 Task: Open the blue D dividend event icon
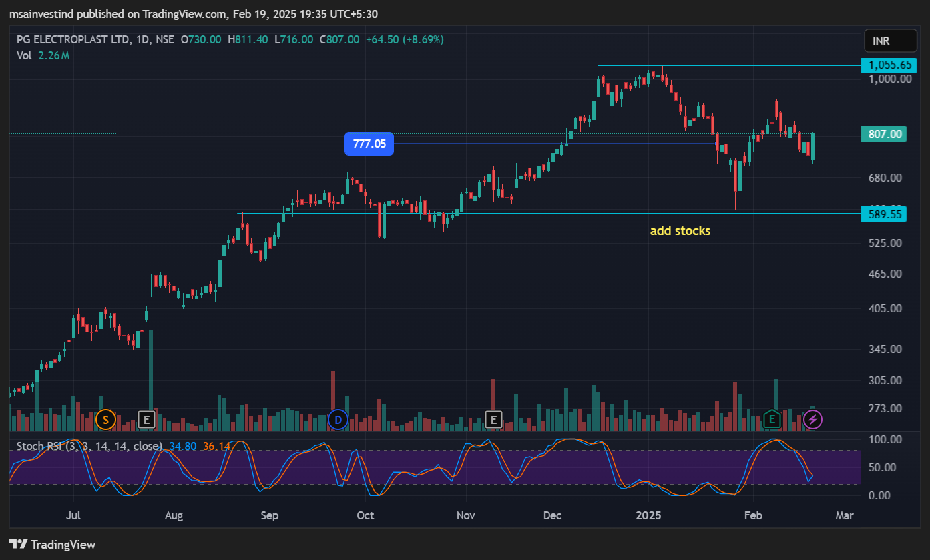click(338, 420)
